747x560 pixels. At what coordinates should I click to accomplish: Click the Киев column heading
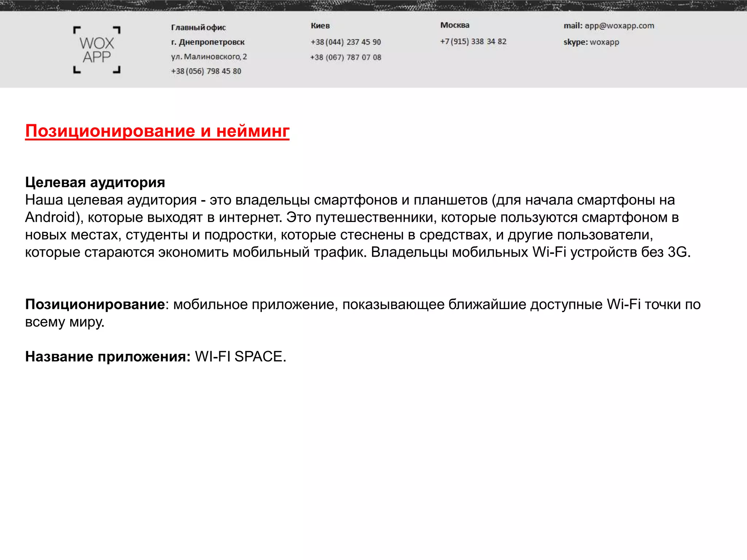coord(320,26)
